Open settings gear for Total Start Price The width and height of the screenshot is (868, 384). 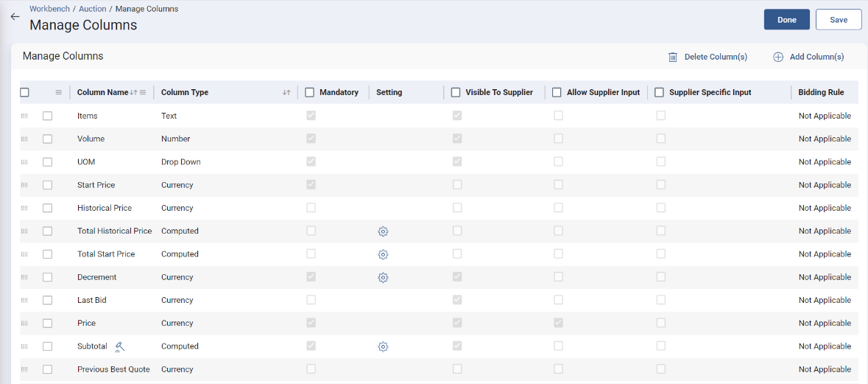pos(383,254)
